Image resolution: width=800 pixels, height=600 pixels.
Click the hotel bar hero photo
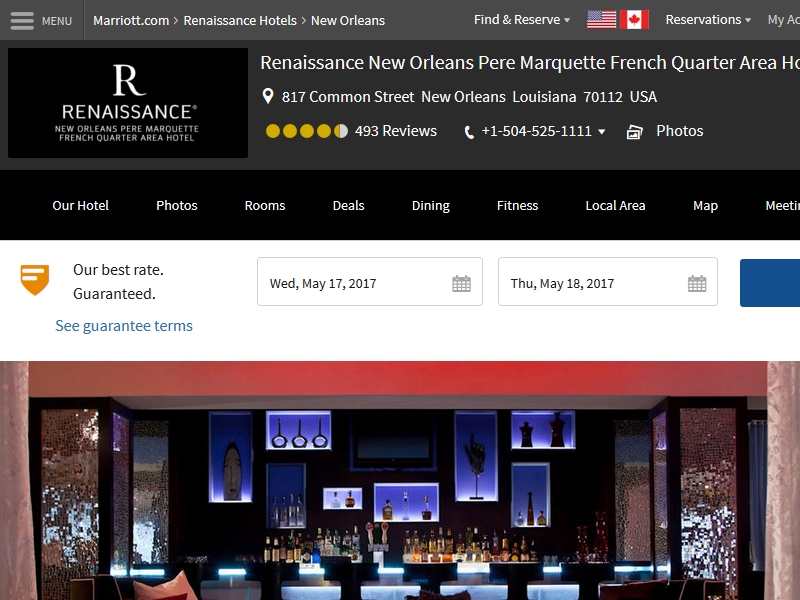click(x=400, y=481)
